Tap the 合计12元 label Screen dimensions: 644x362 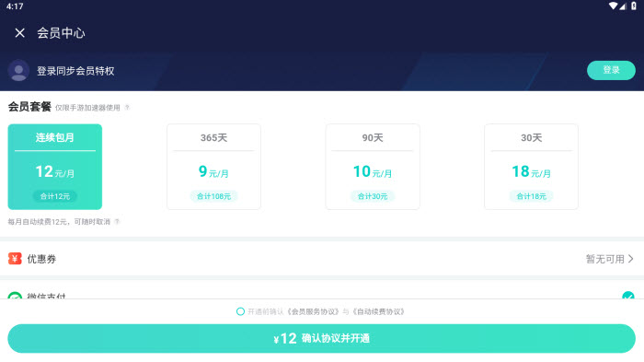click(55, 196)
